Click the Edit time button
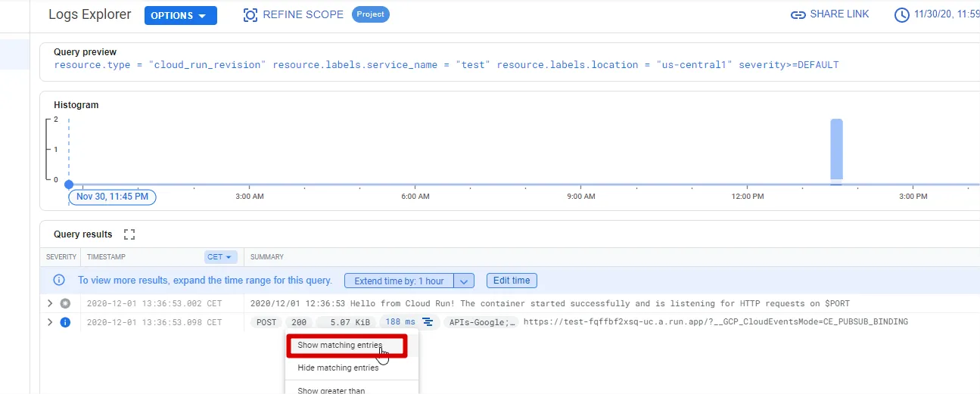The image size is (980, 394). coord(512,281)
